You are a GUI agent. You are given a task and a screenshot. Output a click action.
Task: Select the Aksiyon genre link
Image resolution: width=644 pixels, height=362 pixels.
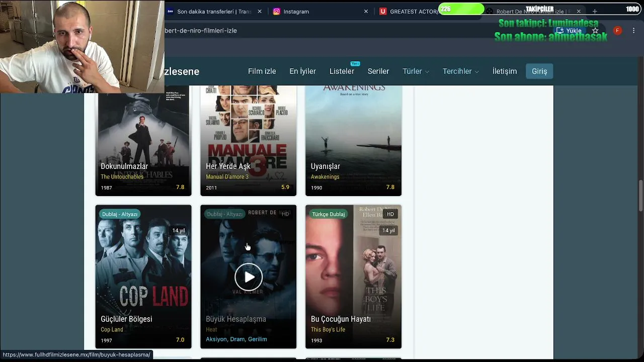point(216,339)
